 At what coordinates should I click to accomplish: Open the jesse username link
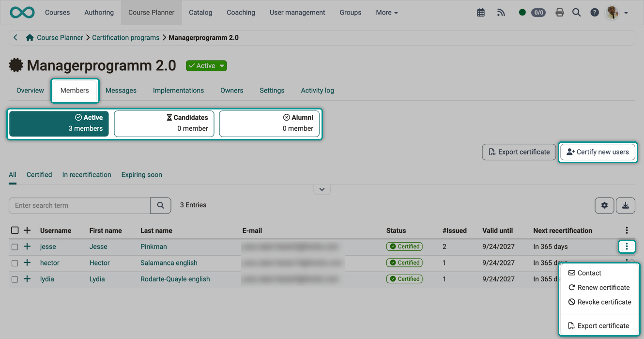coord(48,247)
